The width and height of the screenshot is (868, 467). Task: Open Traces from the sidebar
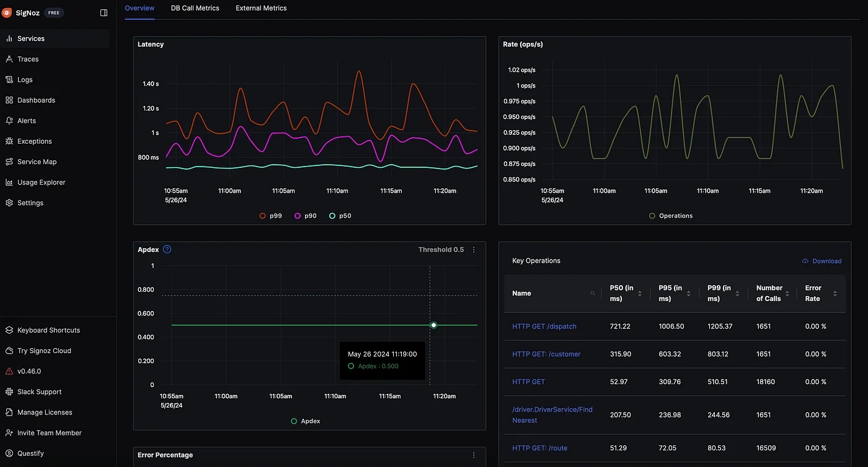click(27, 59)
